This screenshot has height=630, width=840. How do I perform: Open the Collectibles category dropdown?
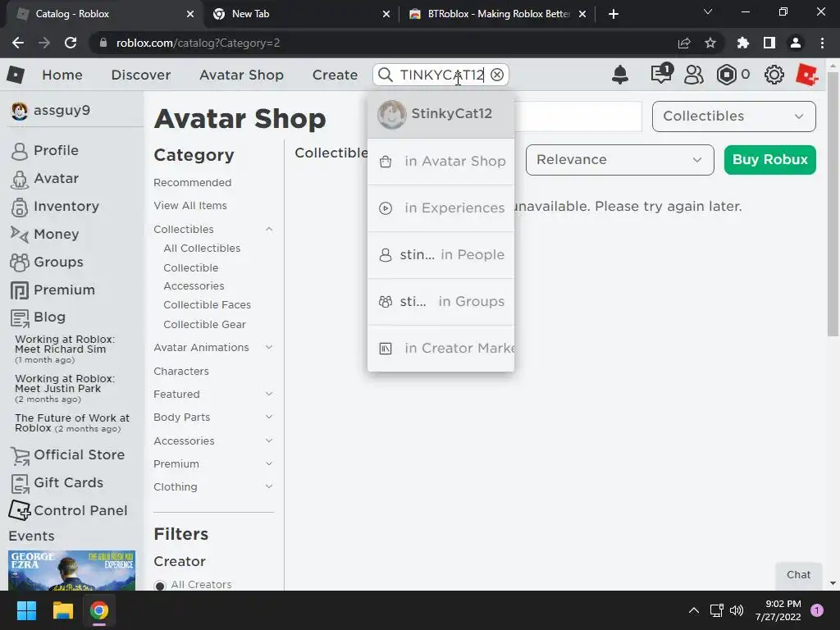point(733,116)
